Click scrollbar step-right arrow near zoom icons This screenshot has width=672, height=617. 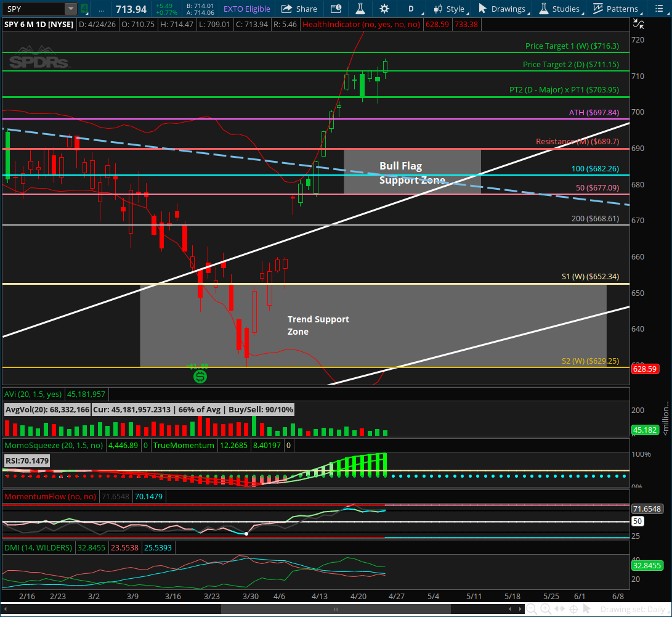[520, 609]
